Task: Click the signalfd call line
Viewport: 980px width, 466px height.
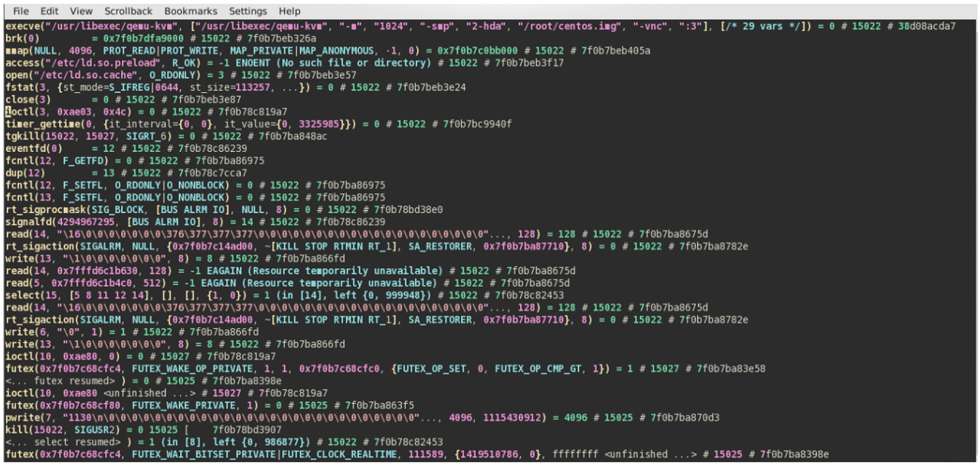Action: pyautogui.click(x=195, y=221)
